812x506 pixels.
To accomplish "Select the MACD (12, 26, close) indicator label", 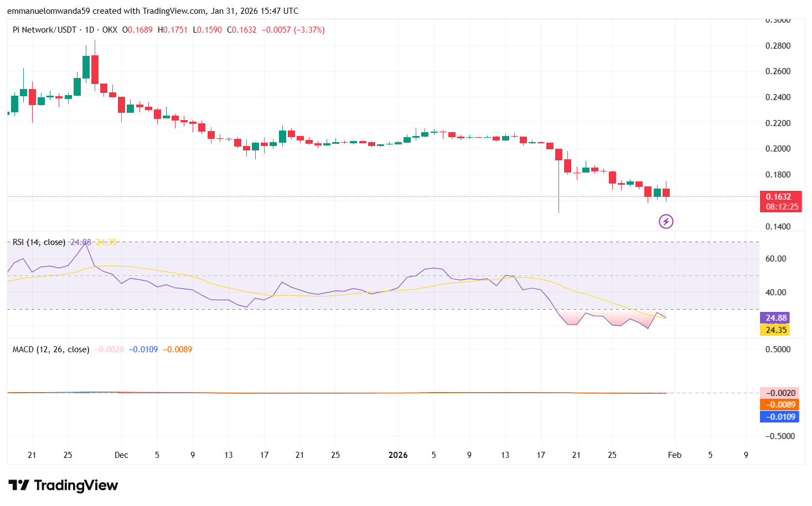I will (50, 349).
